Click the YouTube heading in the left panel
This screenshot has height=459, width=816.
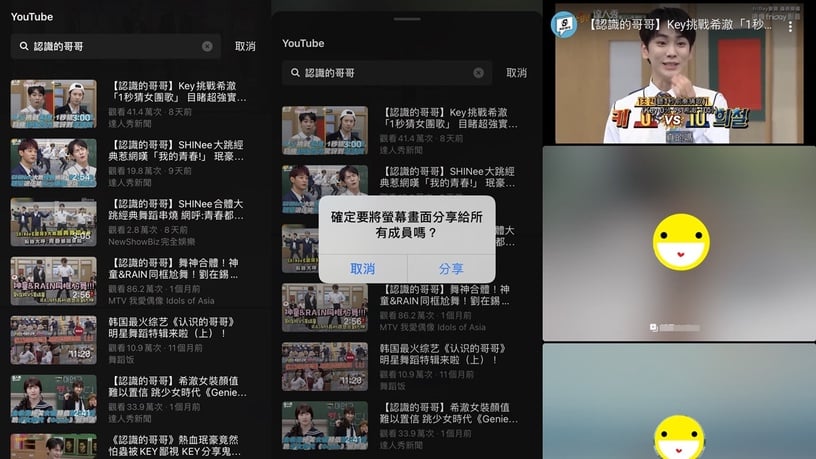pyautogui.click(x=32, y=17)
